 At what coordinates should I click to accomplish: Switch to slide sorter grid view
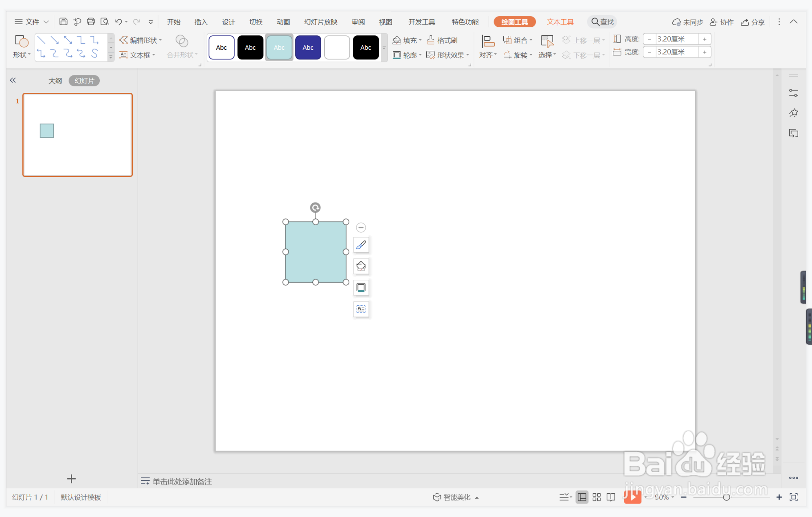pos(597,497)
